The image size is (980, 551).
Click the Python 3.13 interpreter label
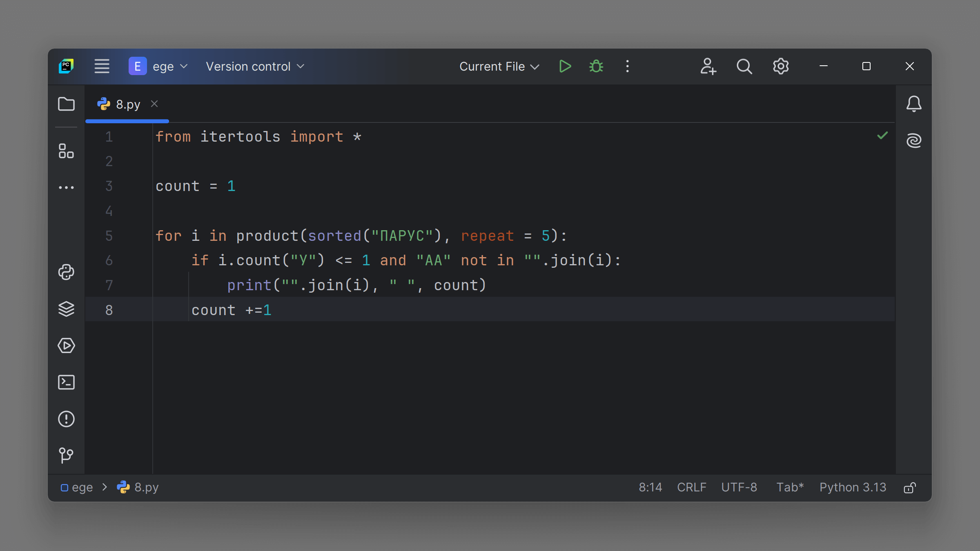853,487
